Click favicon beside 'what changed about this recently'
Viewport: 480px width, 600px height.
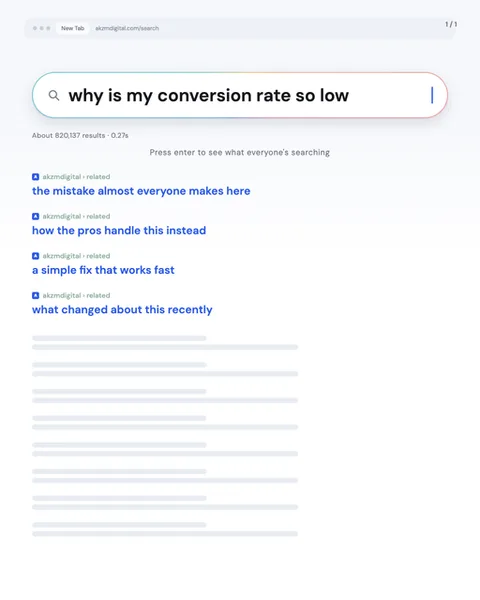(36, 295)
